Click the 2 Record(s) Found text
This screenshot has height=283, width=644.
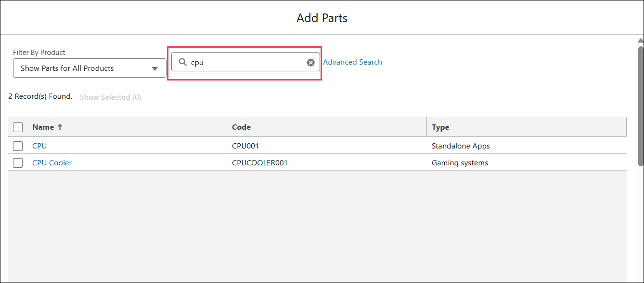pos(40,96)
